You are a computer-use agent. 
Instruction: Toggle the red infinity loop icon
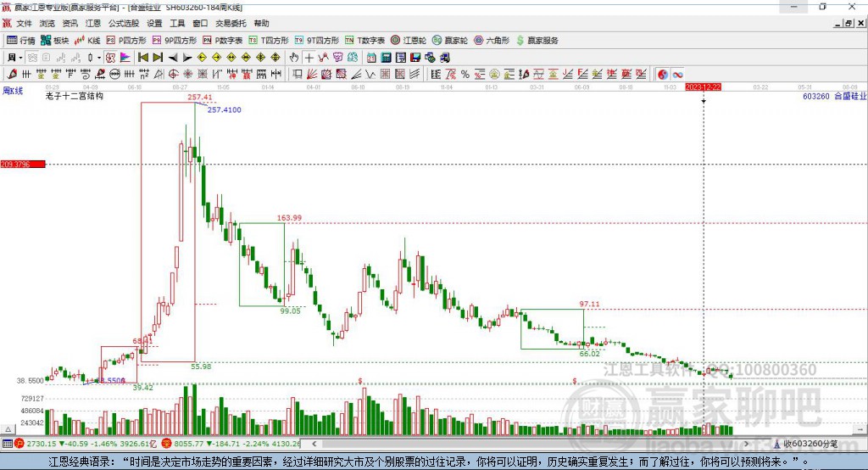pos(678,75)
